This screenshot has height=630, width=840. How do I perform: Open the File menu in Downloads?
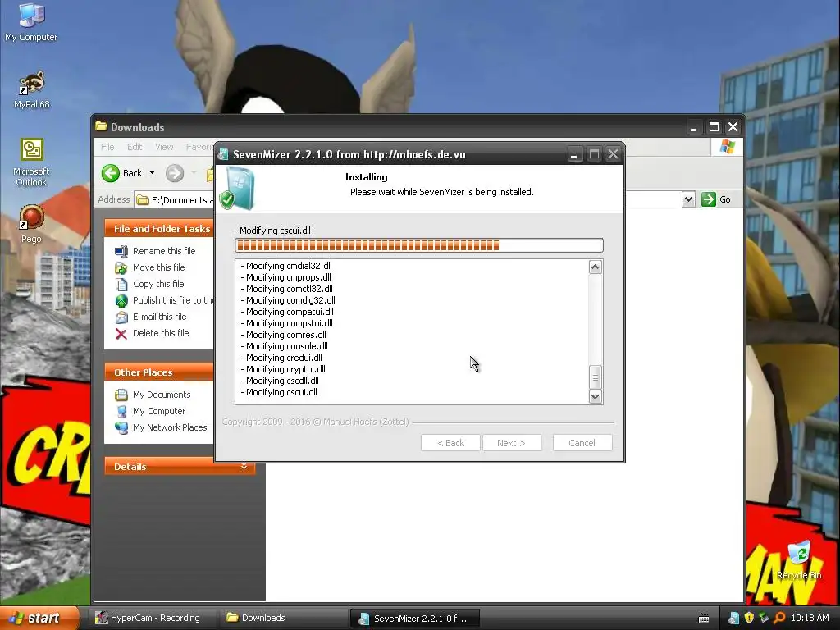(x=107, y=147)
